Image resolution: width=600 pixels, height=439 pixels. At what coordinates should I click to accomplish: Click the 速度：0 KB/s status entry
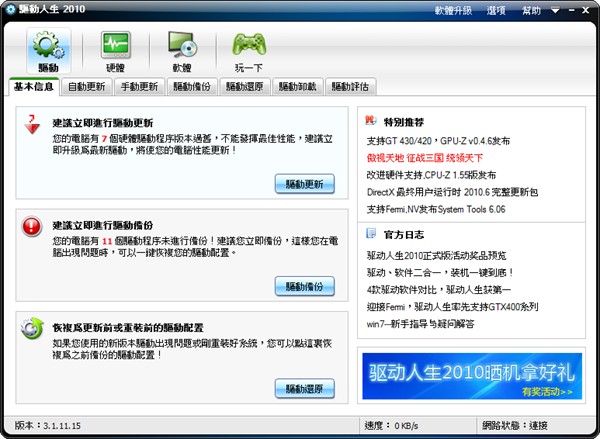(x=391, y=426)
